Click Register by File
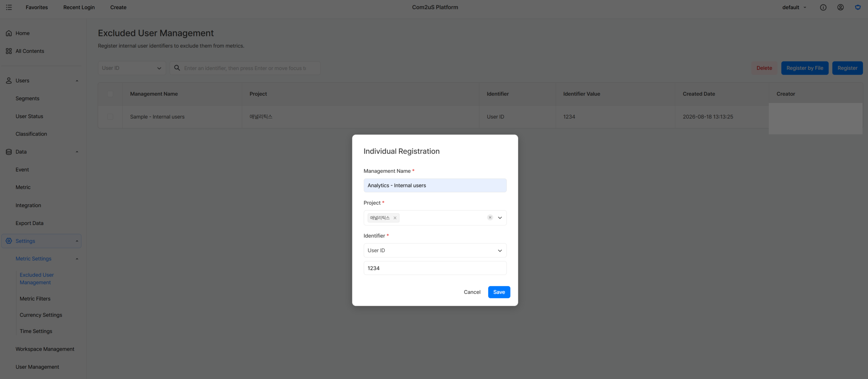Viewport: 868px width, 379px height. (x=805, y=68)
